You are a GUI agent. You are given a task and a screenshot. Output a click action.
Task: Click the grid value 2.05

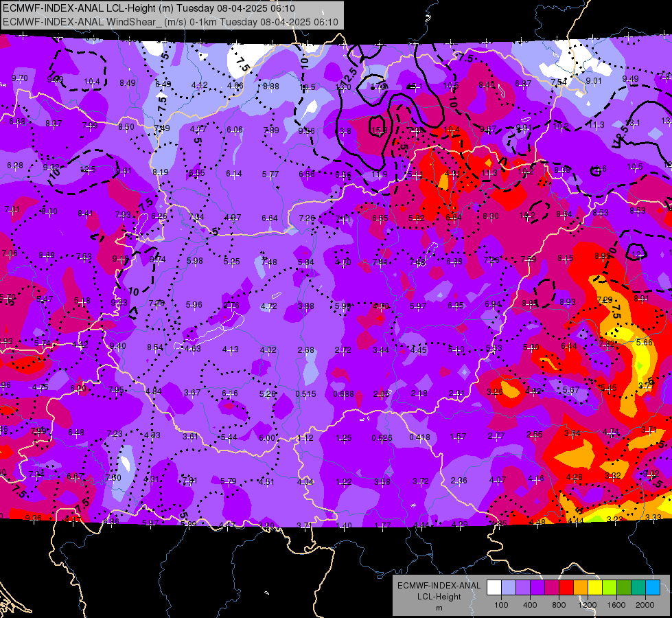381,394
